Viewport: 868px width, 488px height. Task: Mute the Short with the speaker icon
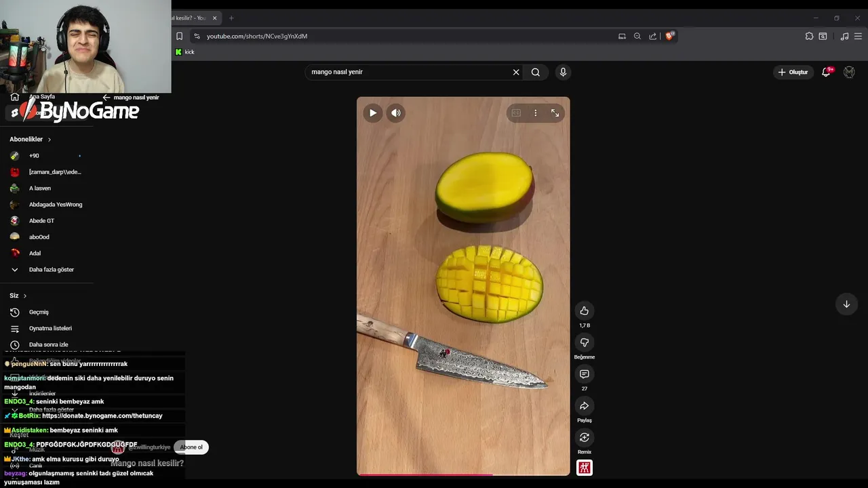pyautogui.click(x=396, y=113)
